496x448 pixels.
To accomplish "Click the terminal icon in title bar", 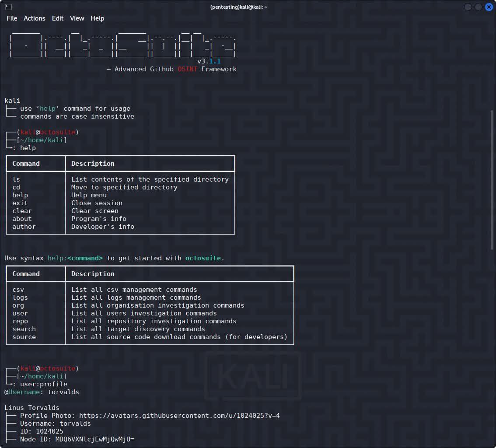I will tap(8, 7).
